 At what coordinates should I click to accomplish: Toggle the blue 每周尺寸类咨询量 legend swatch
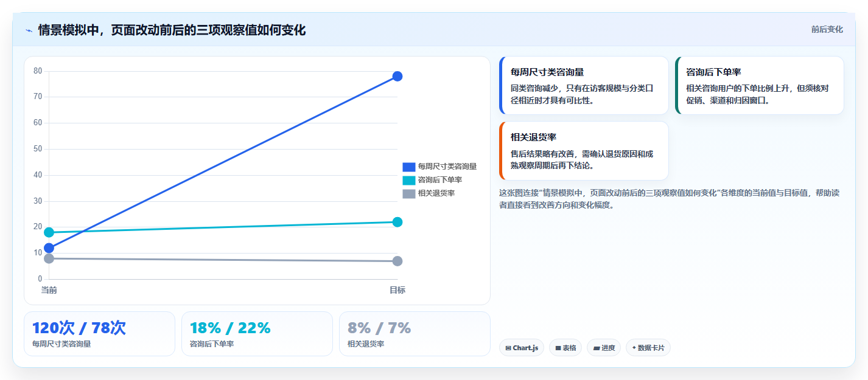[x=408, y=167]
